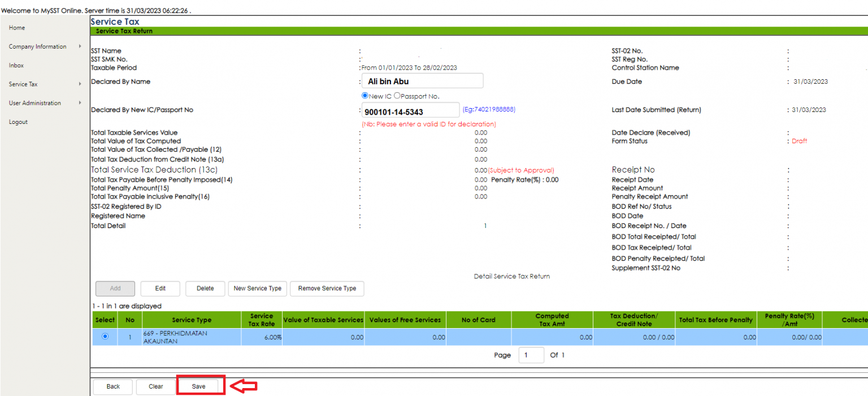The width and height of the screenshot is (868, 396).
Task: Click the page number field
Action: (532, 355)
